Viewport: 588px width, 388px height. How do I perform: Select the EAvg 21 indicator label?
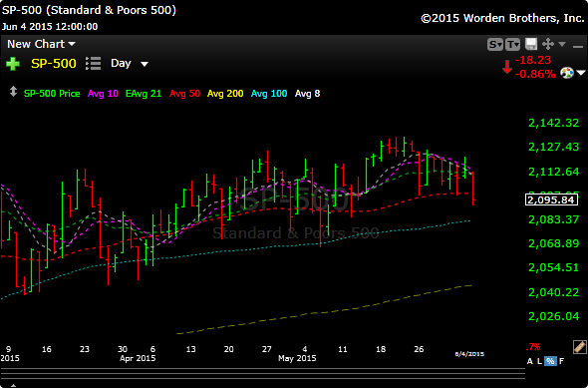pyautogui.click(x=144, y=94)
